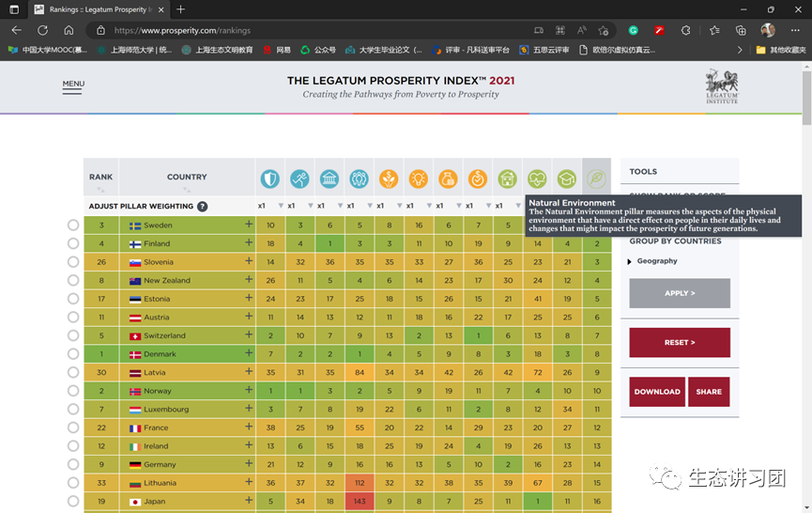Sort the table by the COUNTRY header
Viewport: 812px width, 513px height.
(x=187, y=178)
